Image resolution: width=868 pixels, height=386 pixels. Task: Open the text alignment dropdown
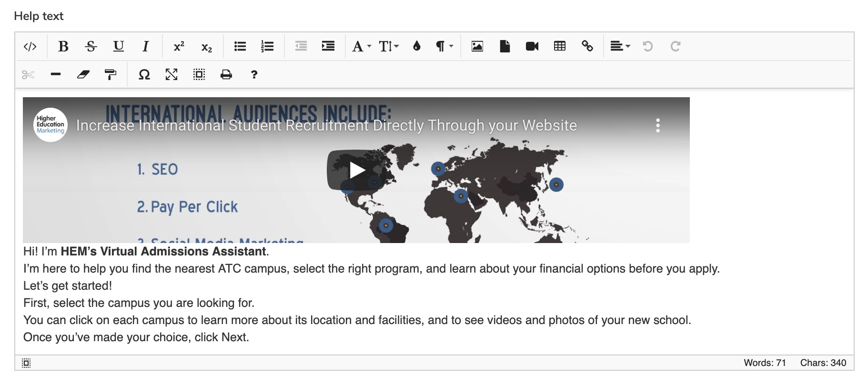[x=620, y=46]
